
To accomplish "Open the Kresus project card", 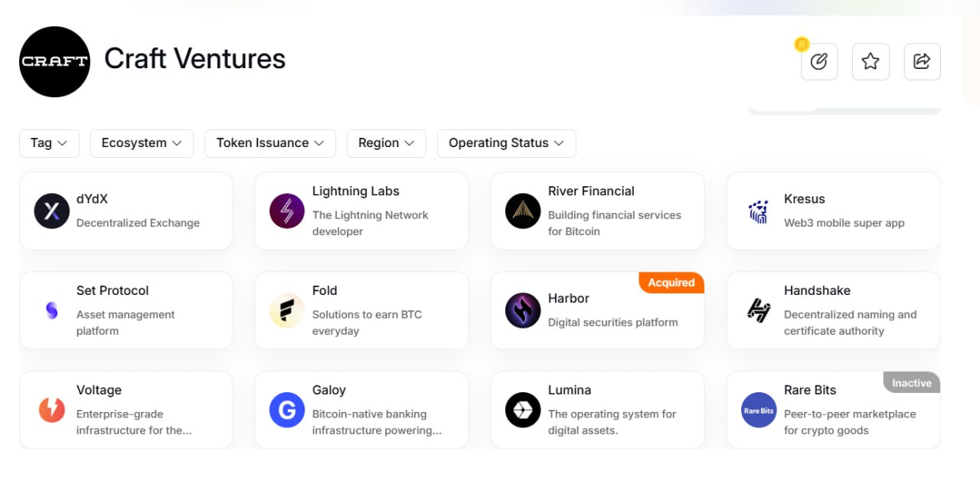I will pyautogui.click(x=833, y=211).
